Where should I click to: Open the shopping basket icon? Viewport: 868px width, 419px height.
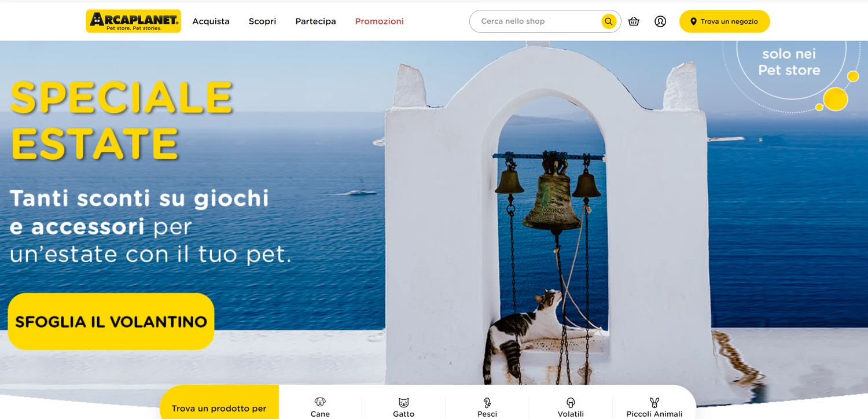tap(634, 21)
